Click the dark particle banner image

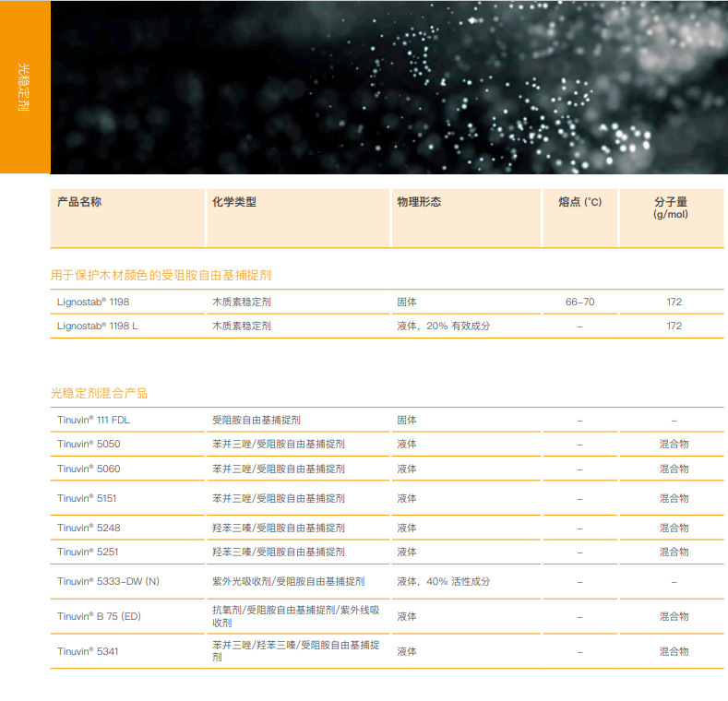pos(389,87)
